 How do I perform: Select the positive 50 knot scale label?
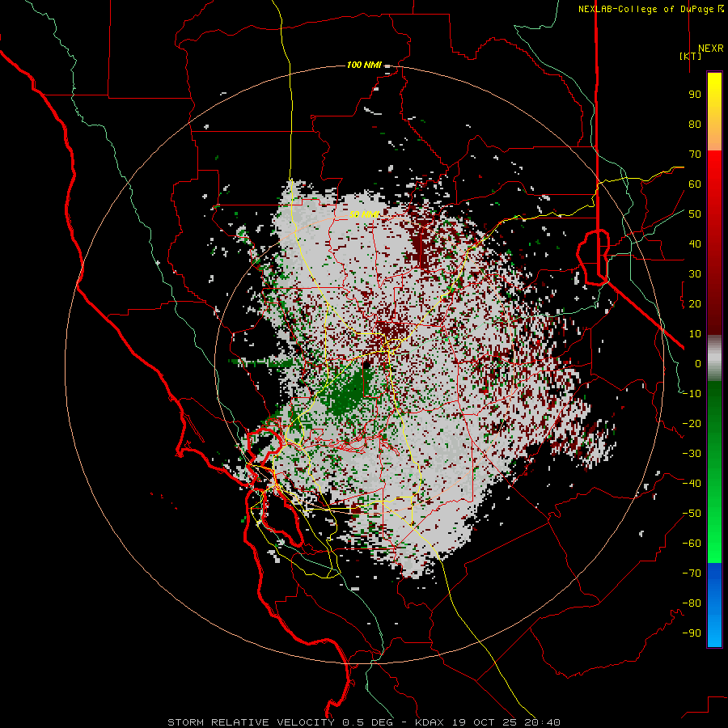tap(695, 214)
